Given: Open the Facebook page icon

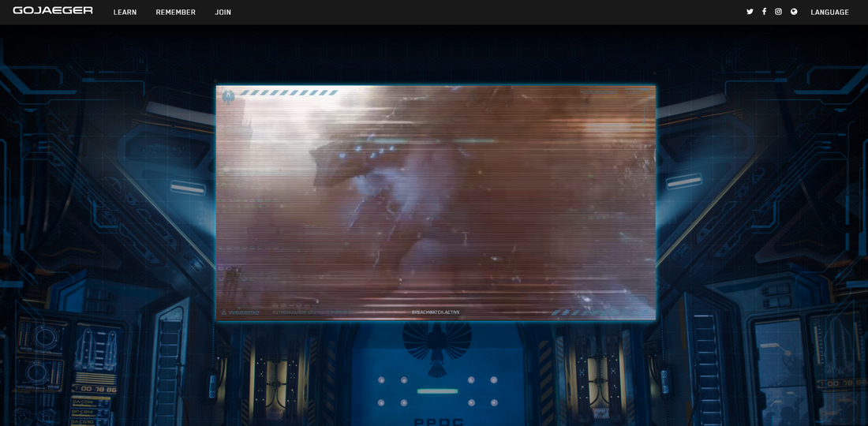Looking at the screenshot, I should [x=764, y=12].
